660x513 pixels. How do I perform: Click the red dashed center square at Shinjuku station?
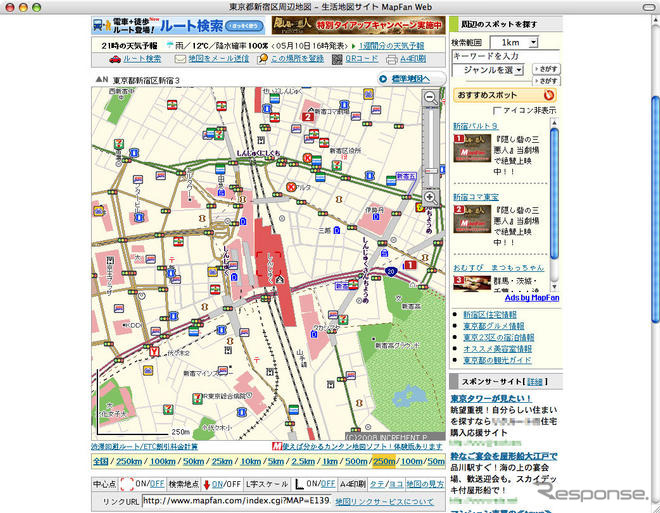coord(269,265)
